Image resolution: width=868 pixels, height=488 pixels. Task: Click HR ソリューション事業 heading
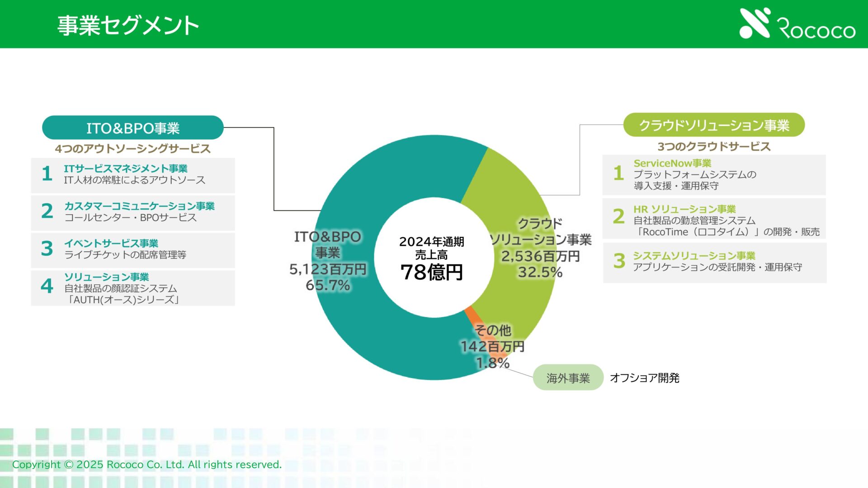point(684,209)
